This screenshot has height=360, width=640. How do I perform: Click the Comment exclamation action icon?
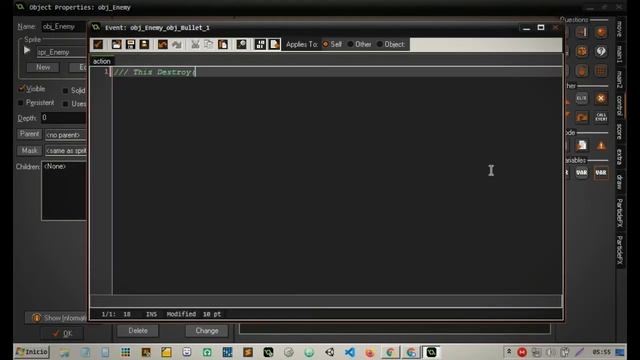pyautogui.click(x=601, y=145)
